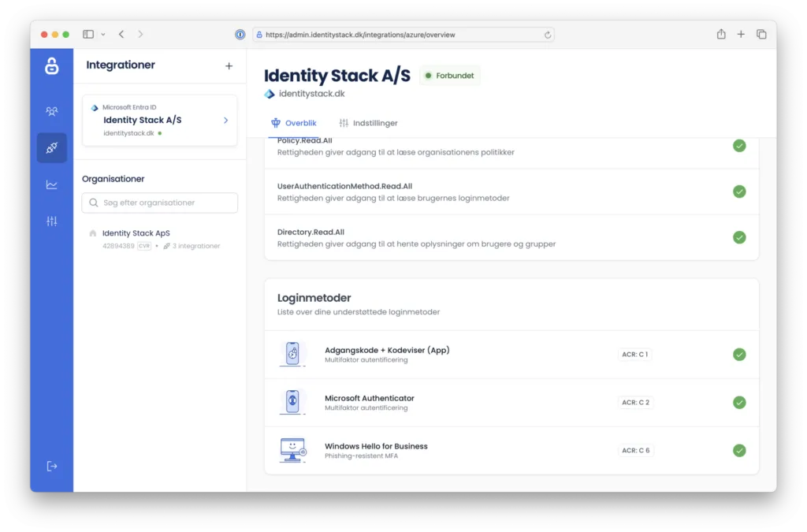Open the settings sliders icon in sidebar
Image resolution: width=807 pixels, height=532 pixels.
[x=51, y=221]
